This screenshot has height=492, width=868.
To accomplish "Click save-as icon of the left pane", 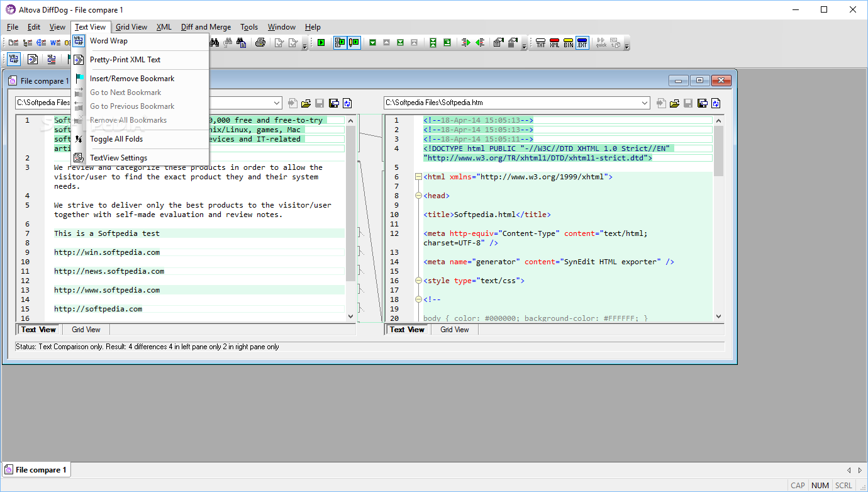I will click(333, 103).
